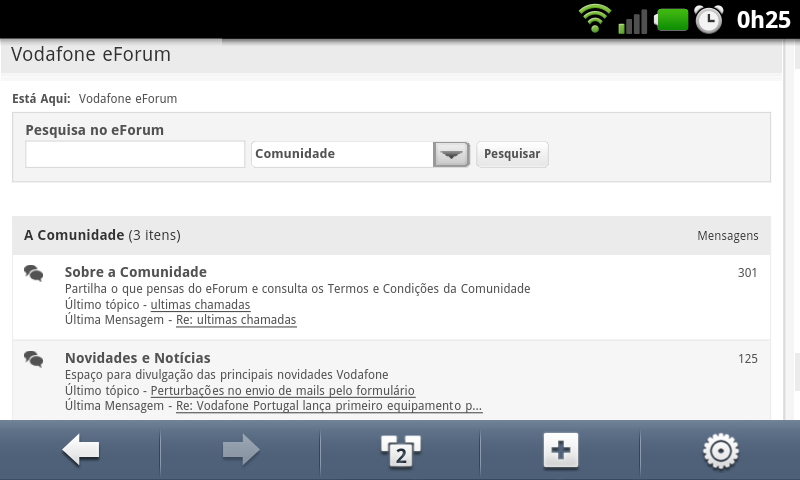The width and height of the screenshot is (800, 480).
Task: Open browser settings gear icon
Action: [720, 451]
